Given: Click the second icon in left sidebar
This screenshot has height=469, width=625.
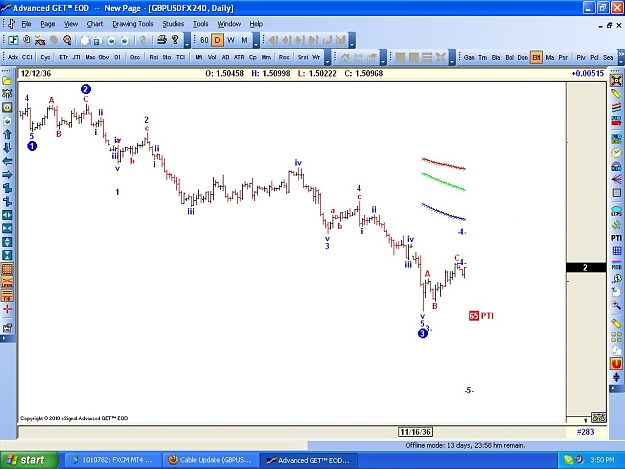Looking at the screenshot, I should click(x=7, y=94).
